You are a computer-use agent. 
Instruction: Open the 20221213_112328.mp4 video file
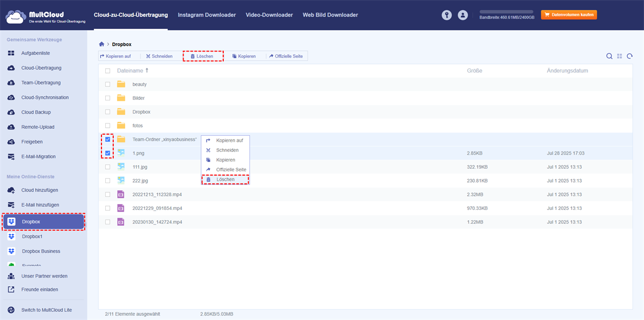(x=157, y=194)
